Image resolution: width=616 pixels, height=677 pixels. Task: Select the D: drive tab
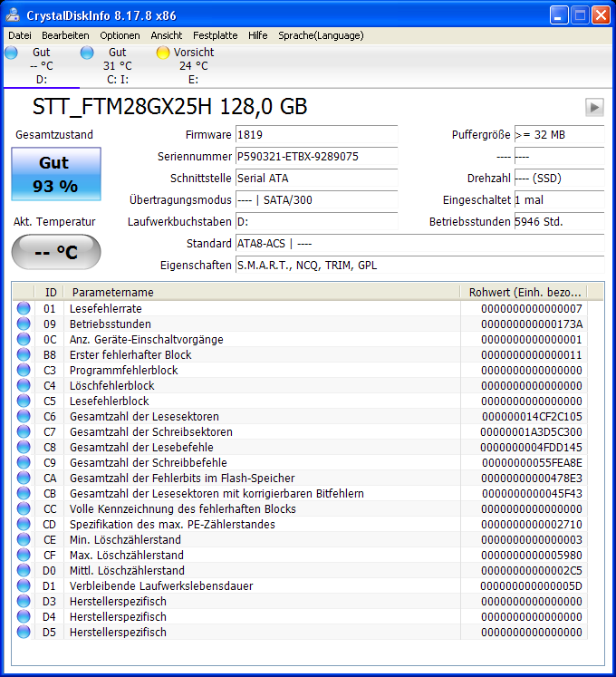[x=42, y=65]
